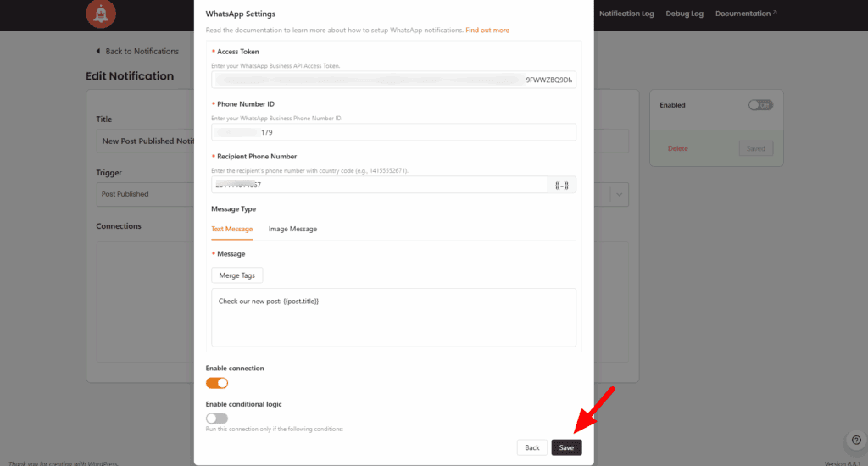868x466 pixels.
Task: Save the WhatsApp settings
Action: (566, 447)
